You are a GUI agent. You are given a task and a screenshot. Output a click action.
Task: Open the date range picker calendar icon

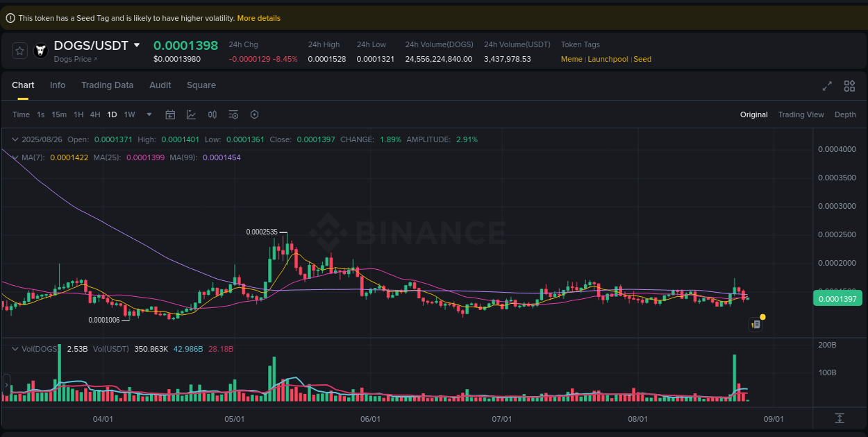(170, 114)
